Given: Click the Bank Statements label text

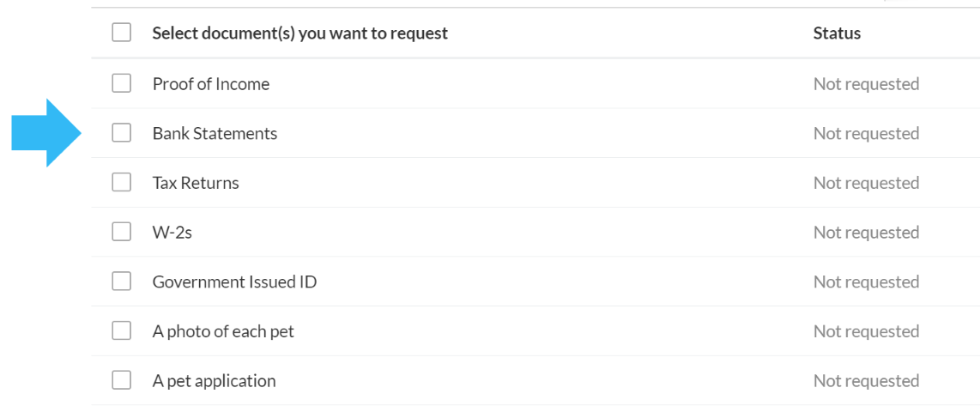Looking at the screenshot, I should coord(215,133).
